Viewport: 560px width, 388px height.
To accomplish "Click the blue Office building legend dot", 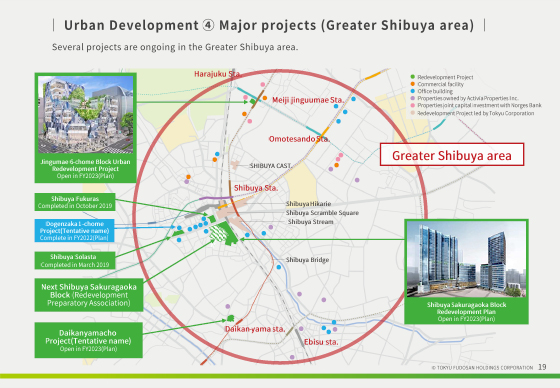I will coord(412,91).
